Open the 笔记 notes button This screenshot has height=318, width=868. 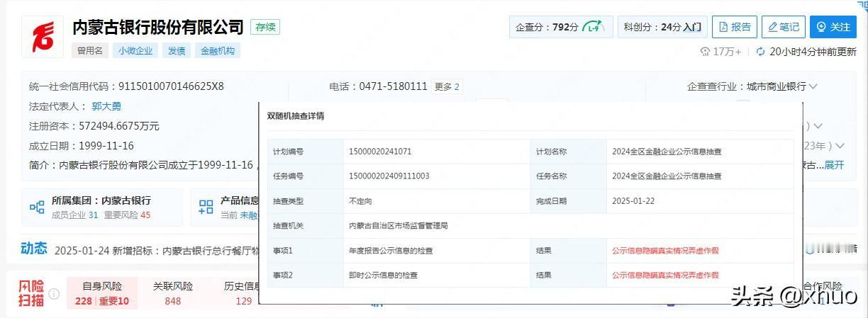(783, 27)
